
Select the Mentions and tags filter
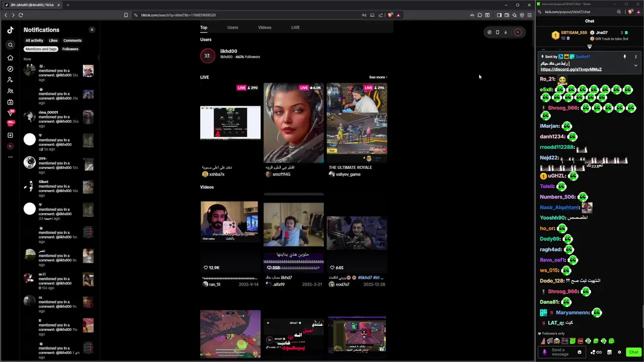(x=41, y=49)
